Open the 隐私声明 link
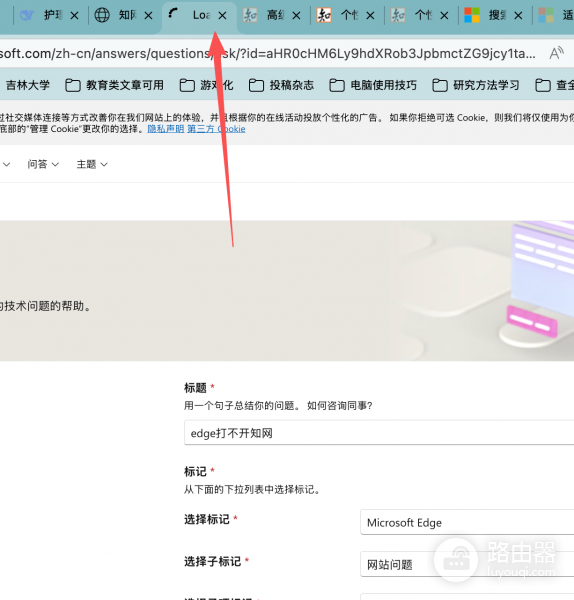574x600 pixels. coord(166,129)
